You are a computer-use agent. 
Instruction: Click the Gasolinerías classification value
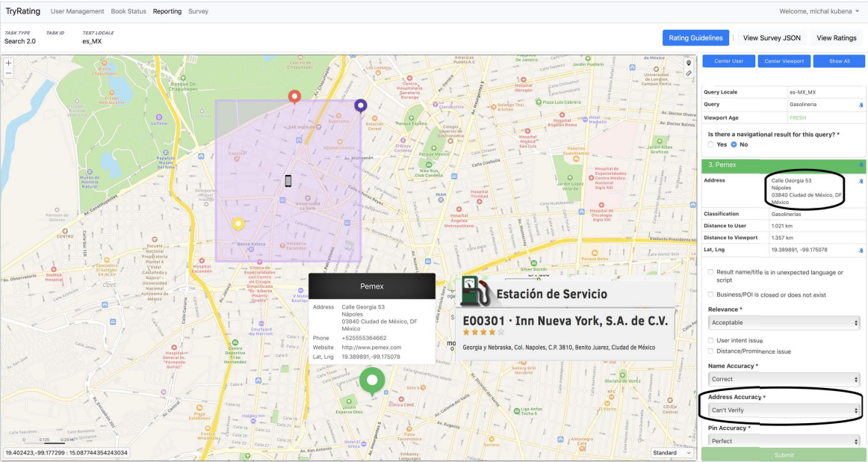[786, 214]
